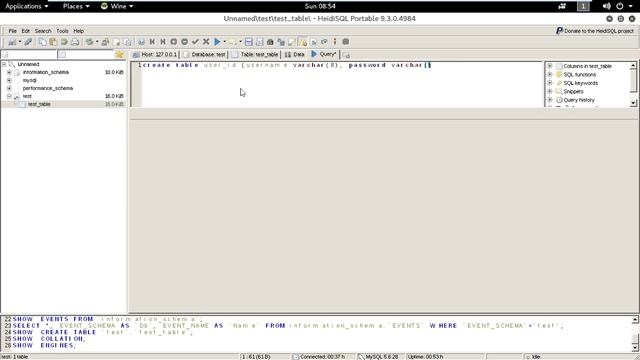The height and width of the screenshot is (360, 640).
Task: Click the Delete row minus-circle icon
Action: point(184,42)
